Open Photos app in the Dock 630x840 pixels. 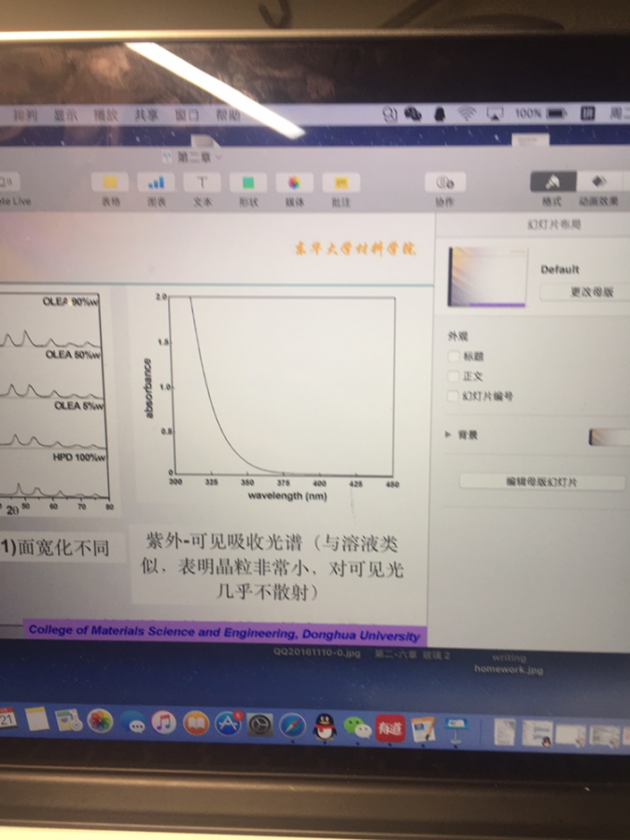100,721
